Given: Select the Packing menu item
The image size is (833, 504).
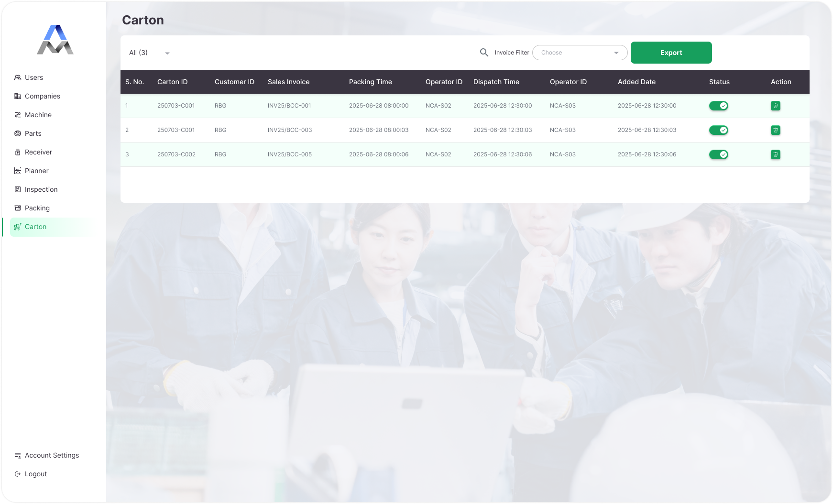Looking at the screenshot, I should tap(37, 208).
